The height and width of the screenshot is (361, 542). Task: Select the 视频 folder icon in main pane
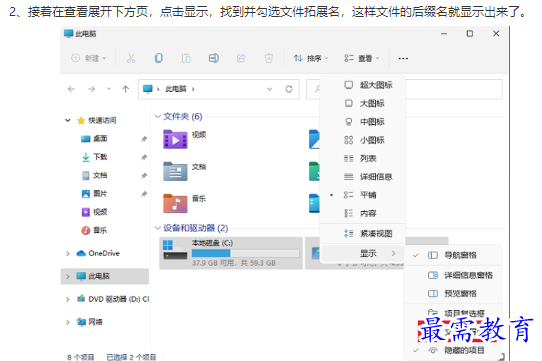coord(175,139)
